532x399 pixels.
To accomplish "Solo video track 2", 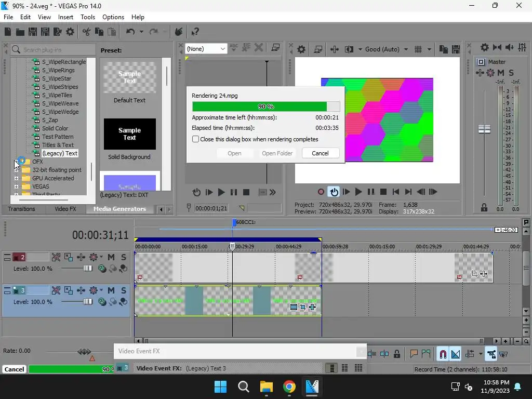I will [124, 257].
